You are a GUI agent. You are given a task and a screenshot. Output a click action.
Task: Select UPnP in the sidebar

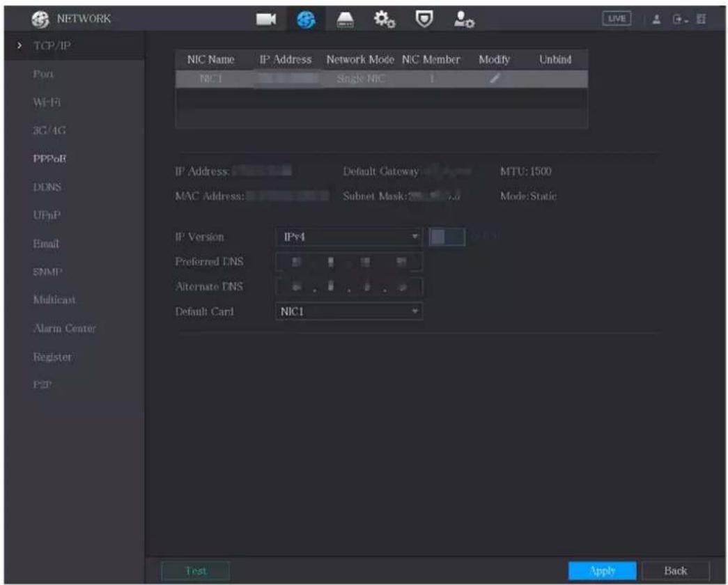[47, 215]
